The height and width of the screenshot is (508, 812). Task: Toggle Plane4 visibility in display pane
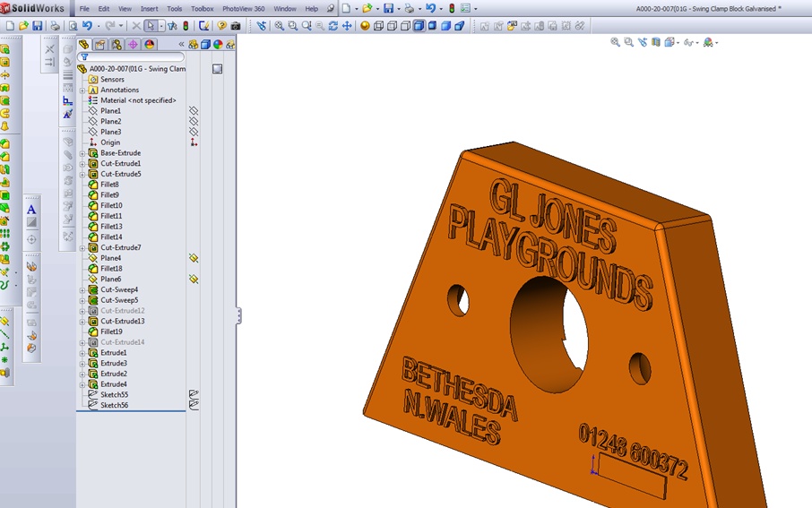tap(194, 258)
